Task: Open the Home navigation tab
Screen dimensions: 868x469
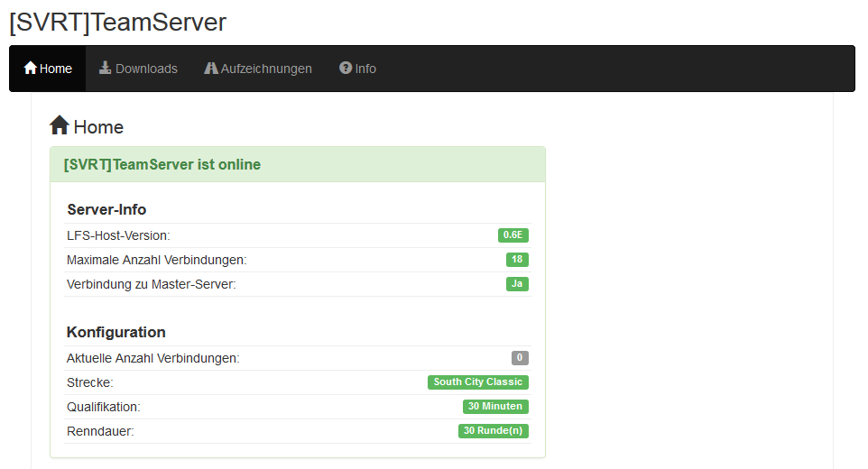Action: (x=48, y=69)
